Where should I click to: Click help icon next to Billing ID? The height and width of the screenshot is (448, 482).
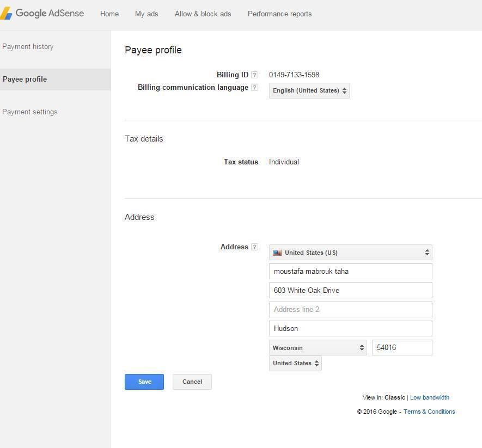(x=254, y=75)
